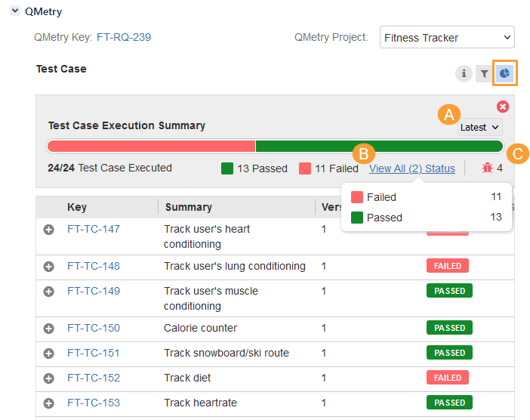Expand the FT-TC-150 row plus icon
Image resolution: width=530 pixels, height=420 pixels.
tap(49, 329)
